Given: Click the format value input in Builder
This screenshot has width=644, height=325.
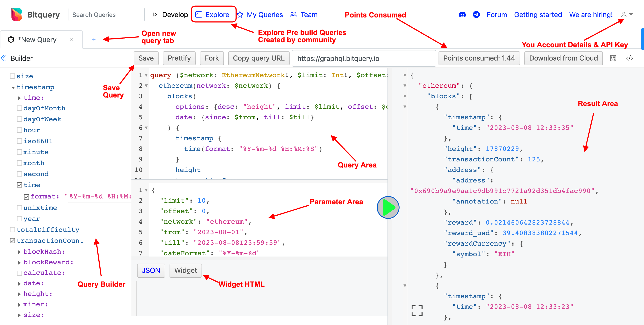Looking at the screenshot, I should [x=100, y=196].
